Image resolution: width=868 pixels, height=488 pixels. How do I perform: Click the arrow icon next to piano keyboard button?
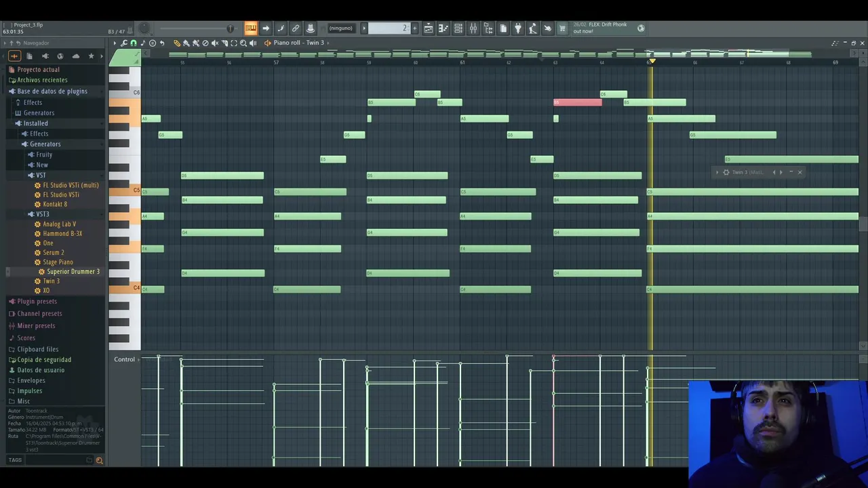click(x=266, y=28)
